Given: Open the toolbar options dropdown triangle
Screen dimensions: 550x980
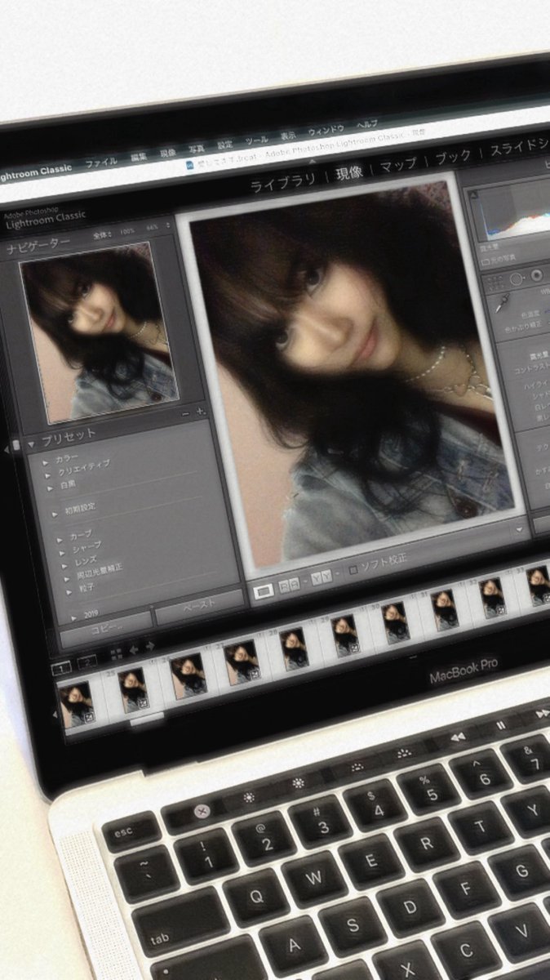Looking at the screenshot, I should [x=517, y=529].
